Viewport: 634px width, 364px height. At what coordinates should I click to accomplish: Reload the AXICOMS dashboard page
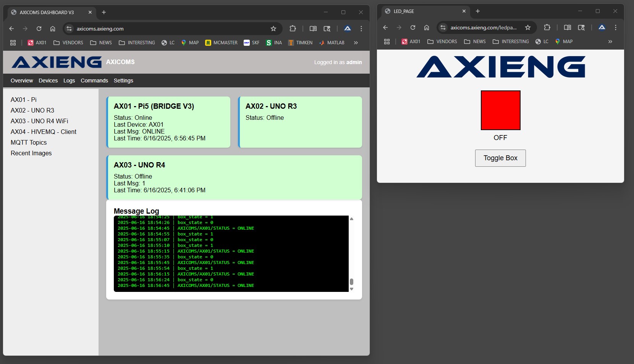[39, 29]
